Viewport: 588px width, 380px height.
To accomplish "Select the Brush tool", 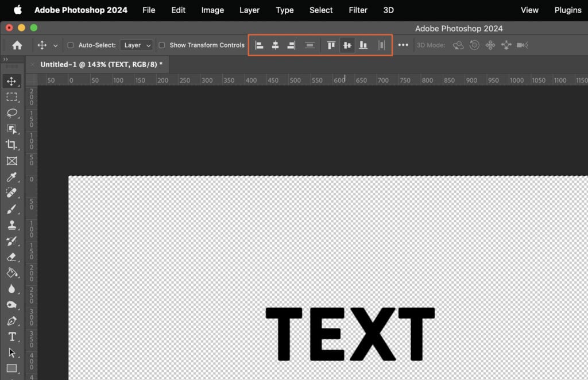I will click(13, 210).
